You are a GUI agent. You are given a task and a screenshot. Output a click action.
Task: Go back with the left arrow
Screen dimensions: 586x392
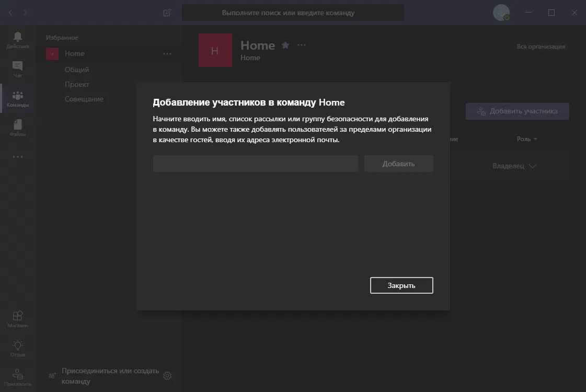(x=10, y=13)
